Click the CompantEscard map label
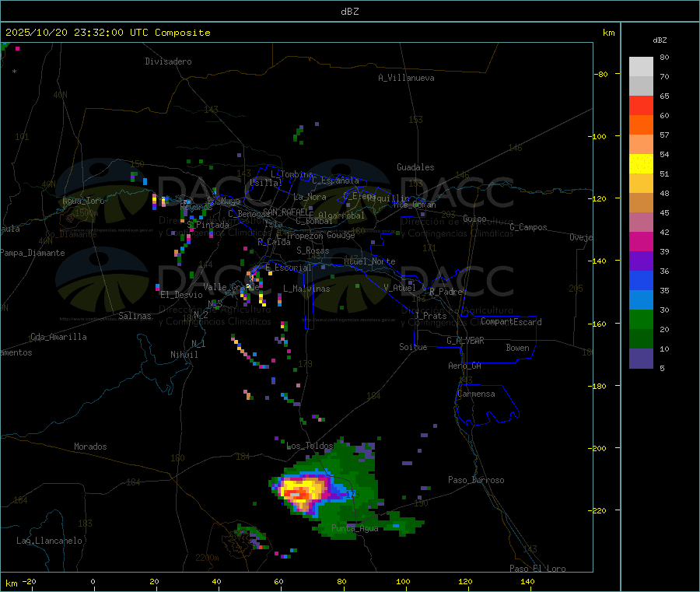Image resolution: width=700 pixels, height=592 pixels. [511, 321]
